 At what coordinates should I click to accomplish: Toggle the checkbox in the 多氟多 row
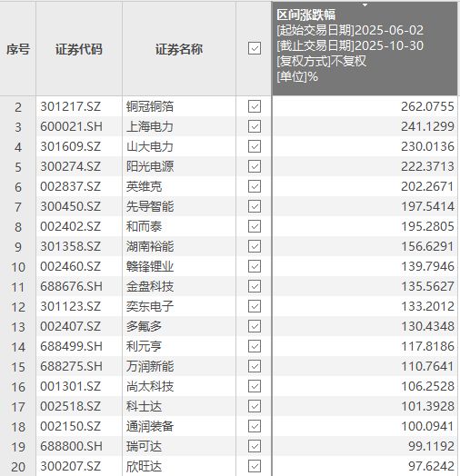[x=255, y=326]
